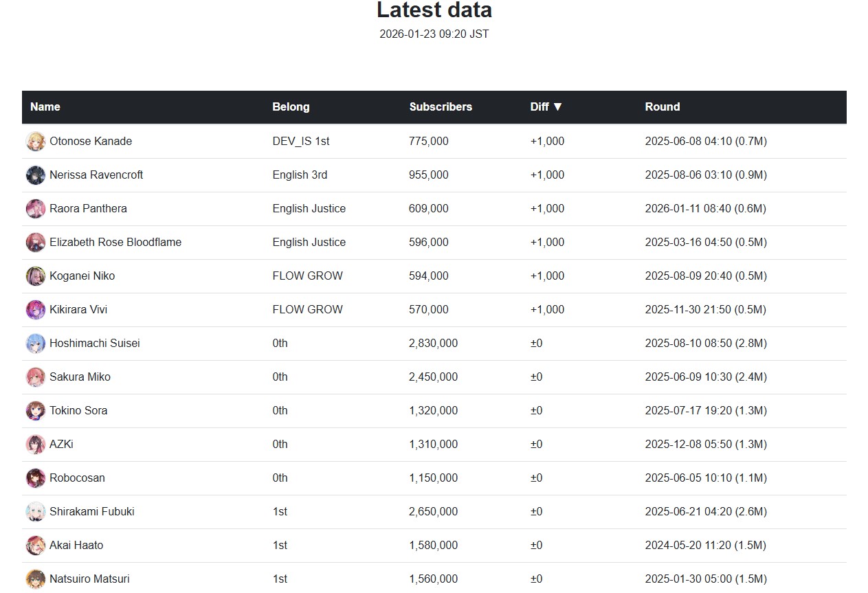Open Shirakami Fubuki name link
The width and height of the screenshot is (868, 593).
pos(92,512)
